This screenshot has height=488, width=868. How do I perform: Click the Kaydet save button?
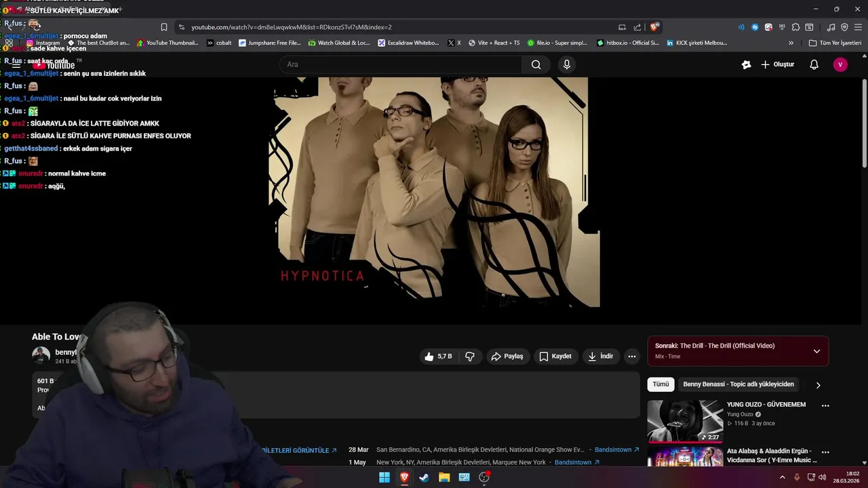(555, 357)
